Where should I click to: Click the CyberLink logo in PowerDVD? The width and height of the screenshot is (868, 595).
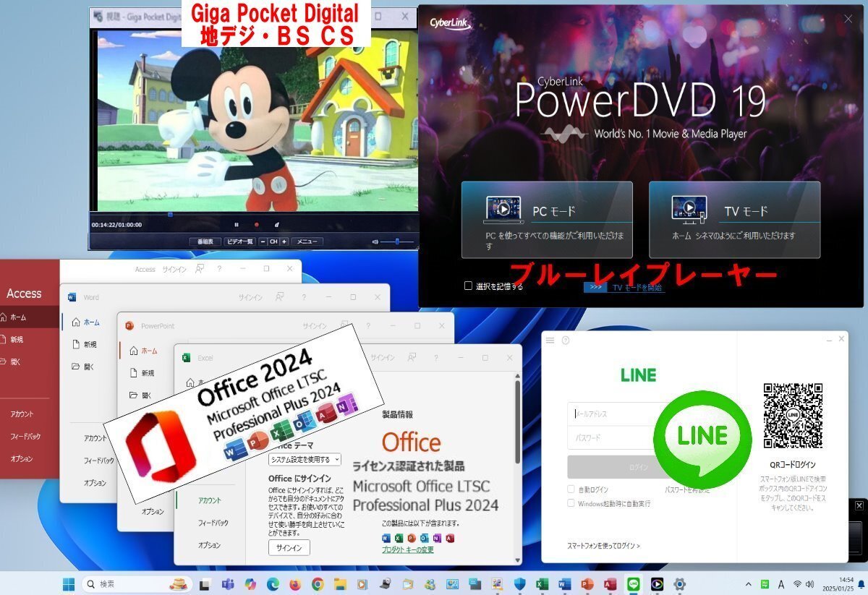450,23
